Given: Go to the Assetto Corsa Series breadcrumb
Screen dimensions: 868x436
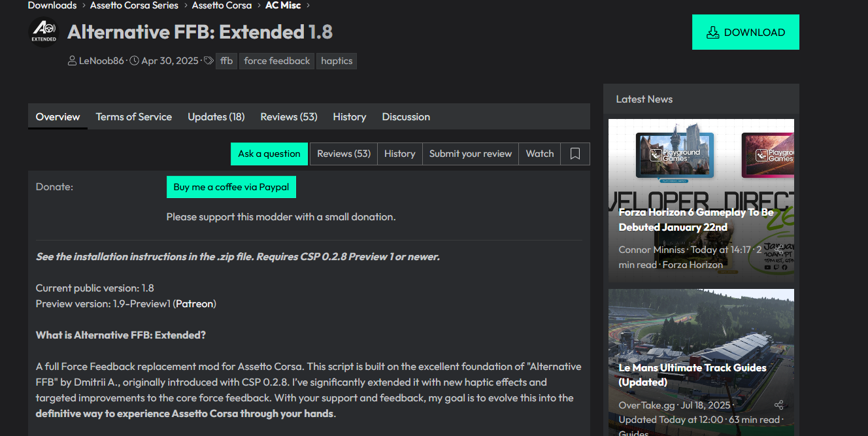Looking at the screenshot, I should (134, 5).
